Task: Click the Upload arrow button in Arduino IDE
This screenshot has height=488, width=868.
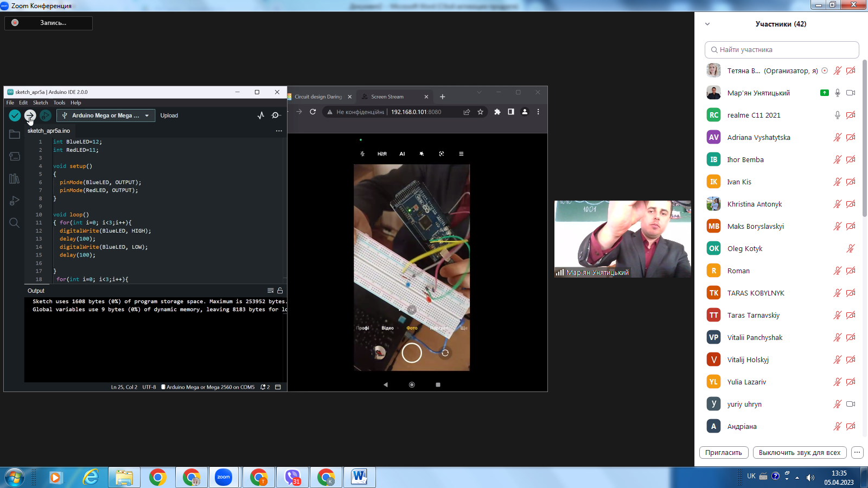Action: click(x=30, y=115)
